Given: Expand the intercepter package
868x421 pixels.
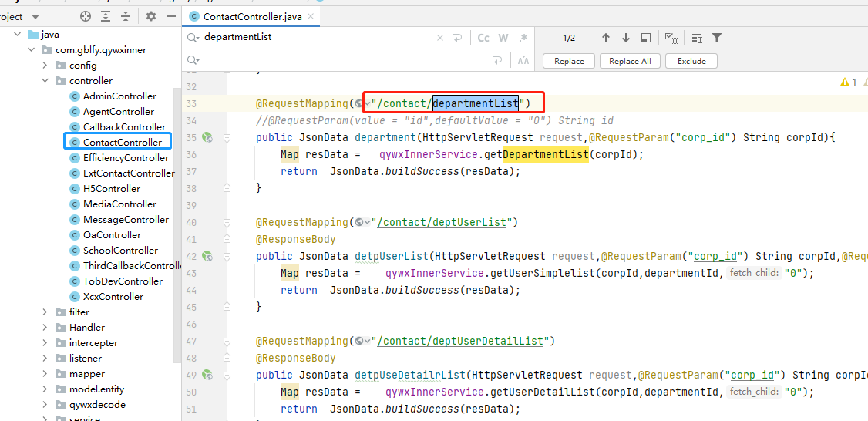Looking at the screenshot, I should pos(45,343).
